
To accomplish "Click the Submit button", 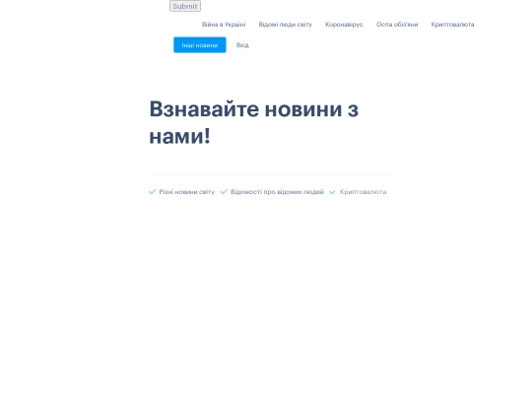I will (x=185, y=6).
